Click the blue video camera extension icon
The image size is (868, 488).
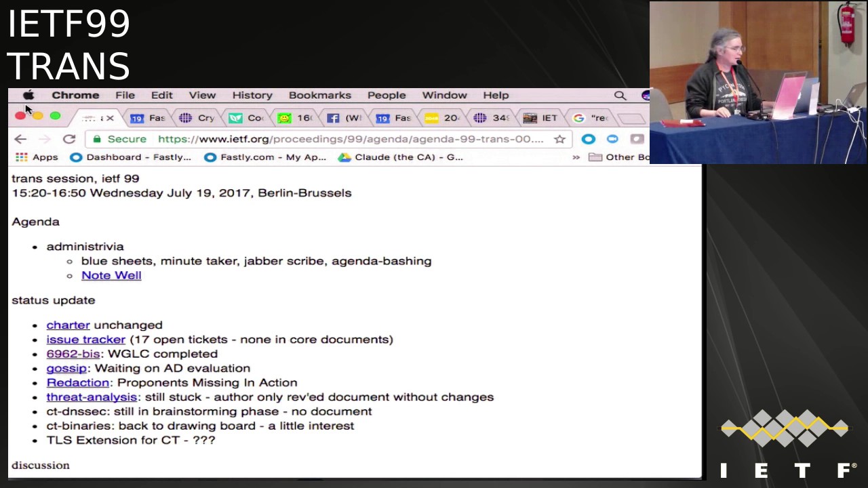coord(612,139)
